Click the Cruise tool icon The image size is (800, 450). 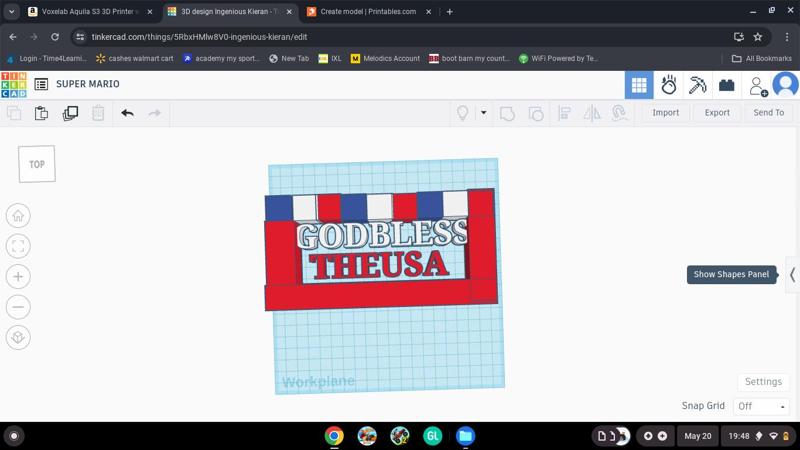pyautogui.click(x=619, y=113)
